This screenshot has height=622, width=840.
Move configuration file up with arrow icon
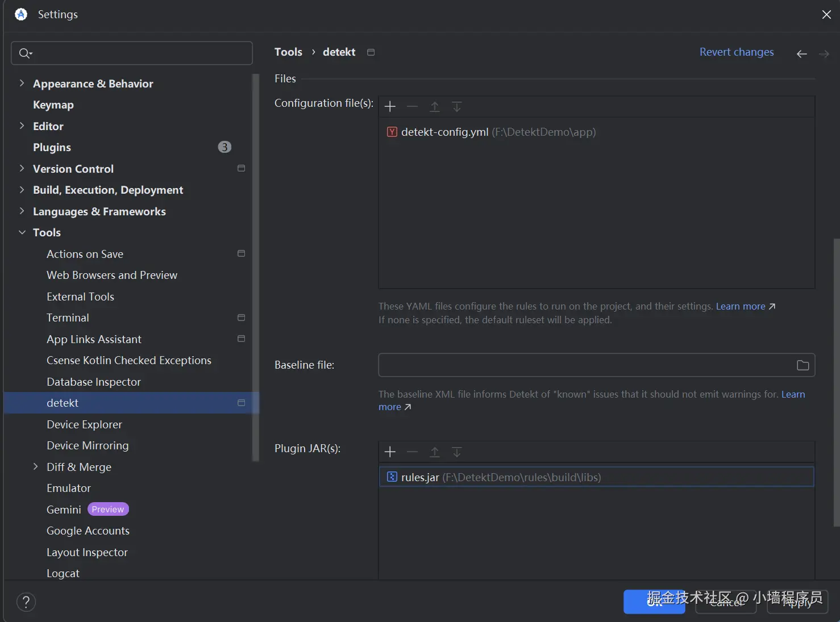click(x=435, y=107)
